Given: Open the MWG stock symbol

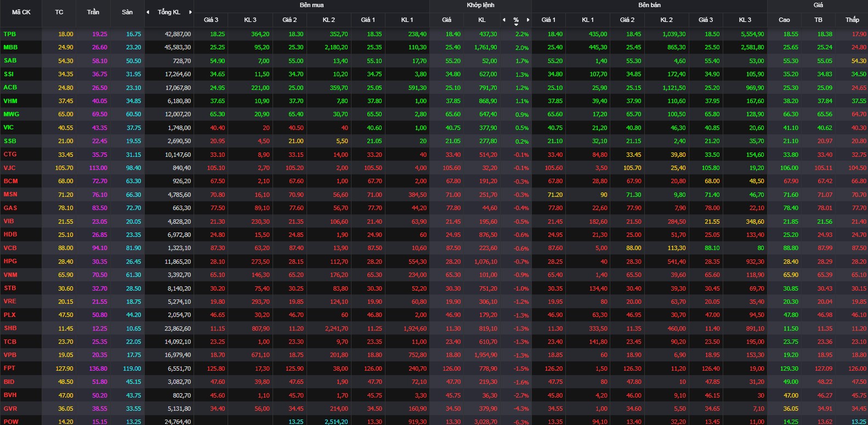Looking at the screenshot, I should pyautogui.click(x=11, y=114).
